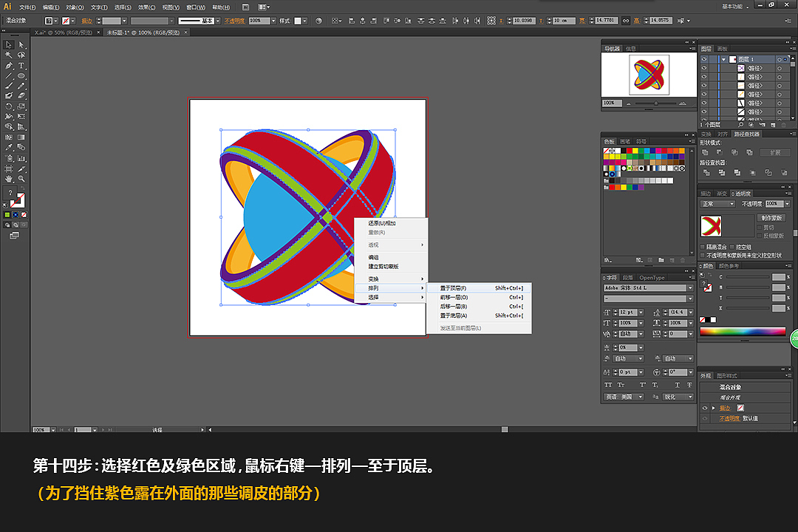The image size is (798, 532).
Task: Click the Navigator artwork thumbnail
Action: [649, 75]
